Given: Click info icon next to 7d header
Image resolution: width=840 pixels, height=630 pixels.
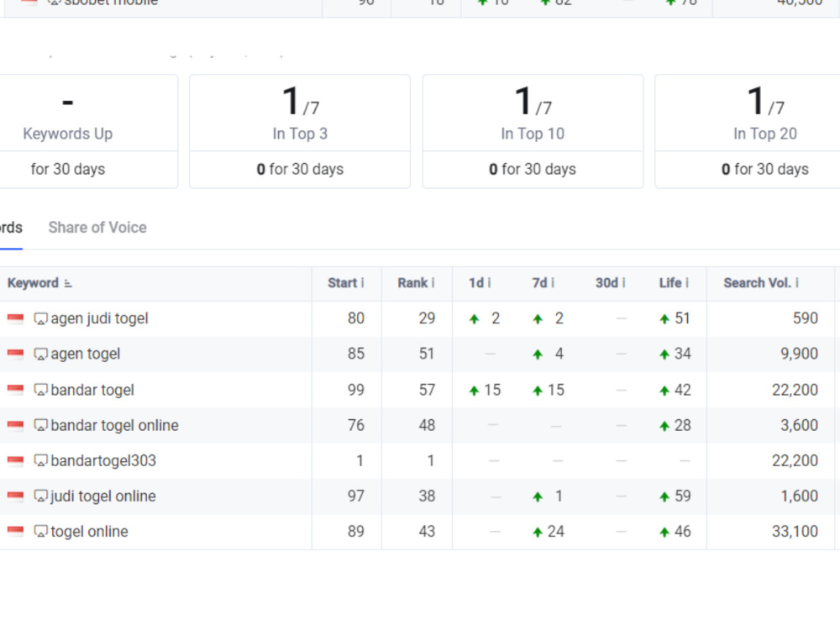Looking at the screenshot, I should click(553, 283).
